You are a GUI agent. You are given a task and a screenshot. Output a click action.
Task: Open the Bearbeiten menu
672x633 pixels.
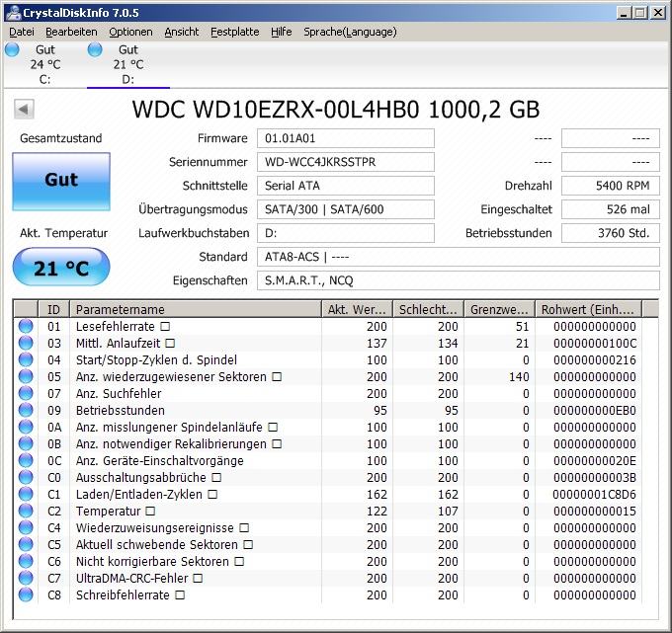pyautogui.click(x=71, y=33)
